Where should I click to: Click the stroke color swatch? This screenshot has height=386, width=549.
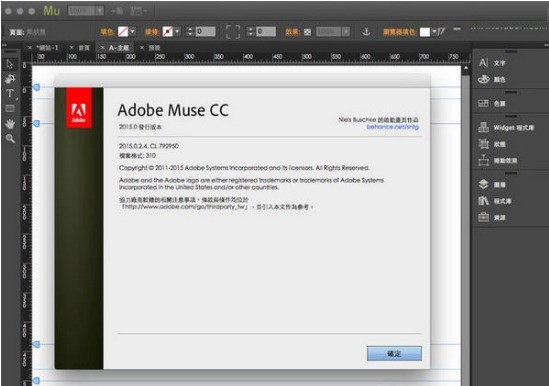point(168,32)
